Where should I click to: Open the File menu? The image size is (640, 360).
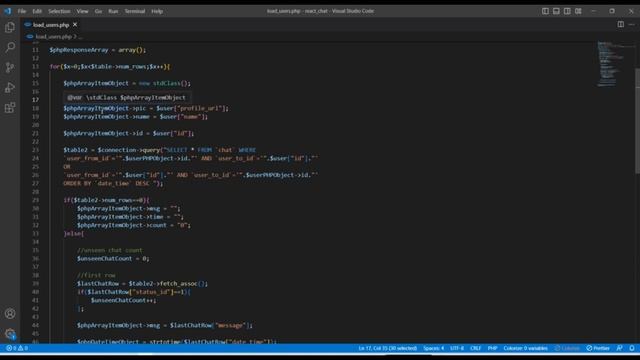22,11
